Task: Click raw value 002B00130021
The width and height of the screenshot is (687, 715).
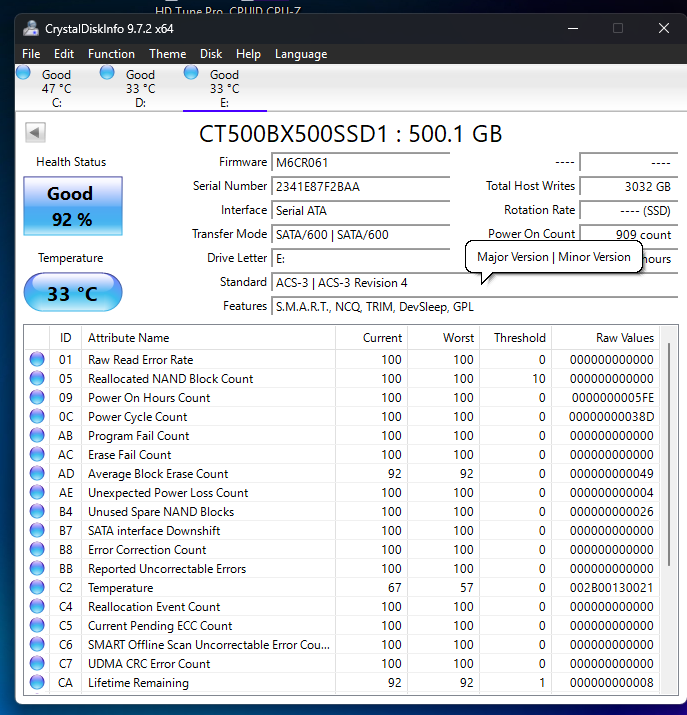Action: pos(611,587)
